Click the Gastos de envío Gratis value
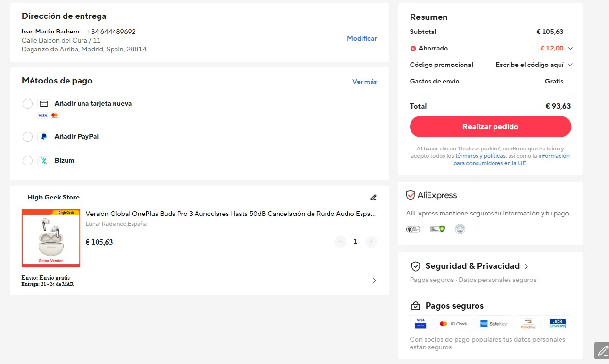609x364 pixels. (x=554, y=82)
